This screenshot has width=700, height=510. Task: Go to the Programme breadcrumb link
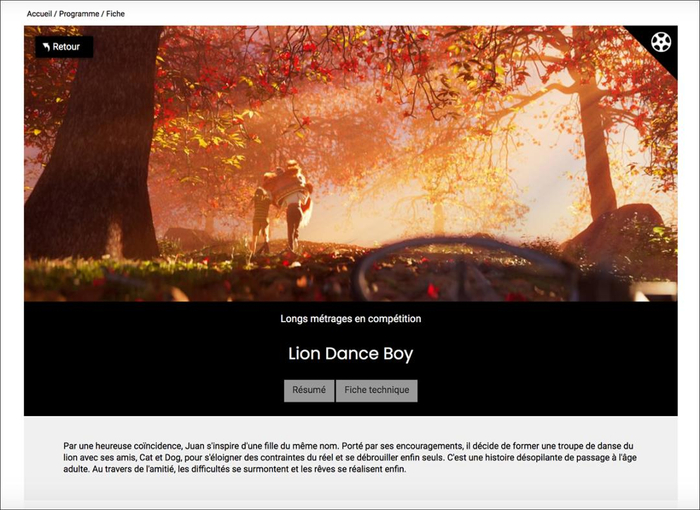tap(79, 14)
